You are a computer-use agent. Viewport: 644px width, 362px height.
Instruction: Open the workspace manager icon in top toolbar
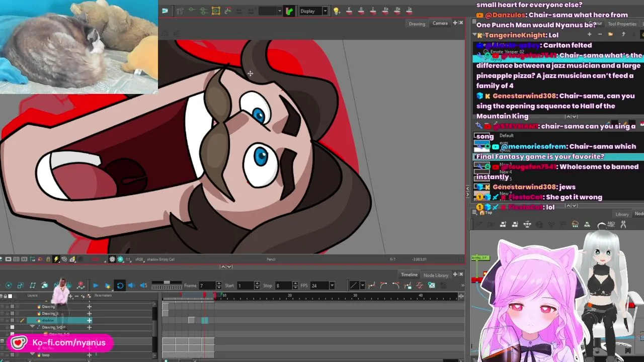coord(165,11)
